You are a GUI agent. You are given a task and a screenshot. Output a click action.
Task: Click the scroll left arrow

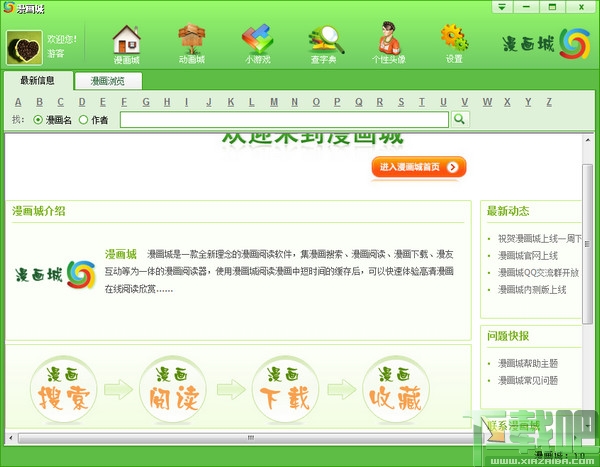tap(11, 438)
